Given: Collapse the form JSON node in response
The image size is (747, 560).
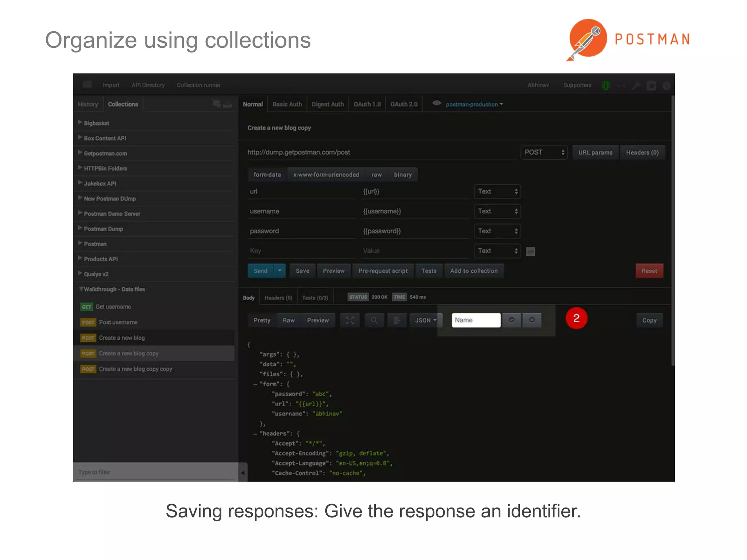Looking at the screenshot, I should [255, 384].
